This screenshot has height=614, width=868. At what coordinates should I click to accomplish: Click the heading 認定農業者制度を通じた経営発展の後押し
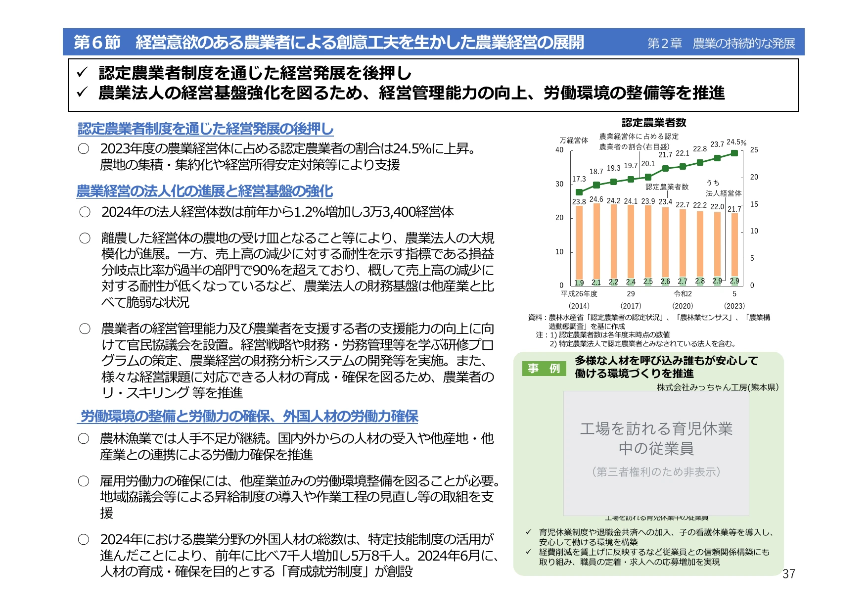[x=205, y=129]
